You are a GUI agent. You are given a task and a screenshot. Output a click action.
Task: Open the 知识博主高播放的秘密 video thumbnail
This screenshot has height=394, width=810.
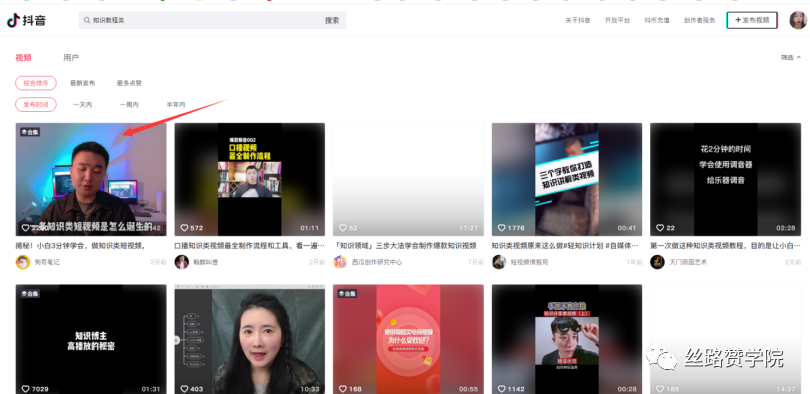point(91,339)
